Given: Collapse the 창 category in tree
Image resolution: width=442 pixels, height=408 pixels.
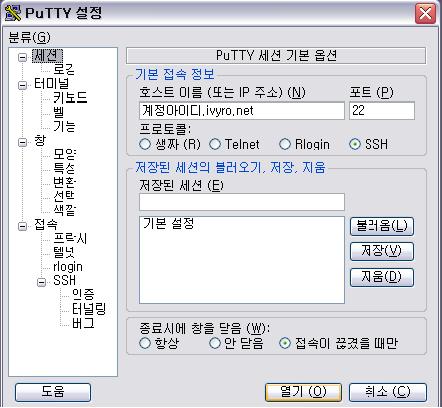Looking at the screenshot, I should (x=22, y=142).
